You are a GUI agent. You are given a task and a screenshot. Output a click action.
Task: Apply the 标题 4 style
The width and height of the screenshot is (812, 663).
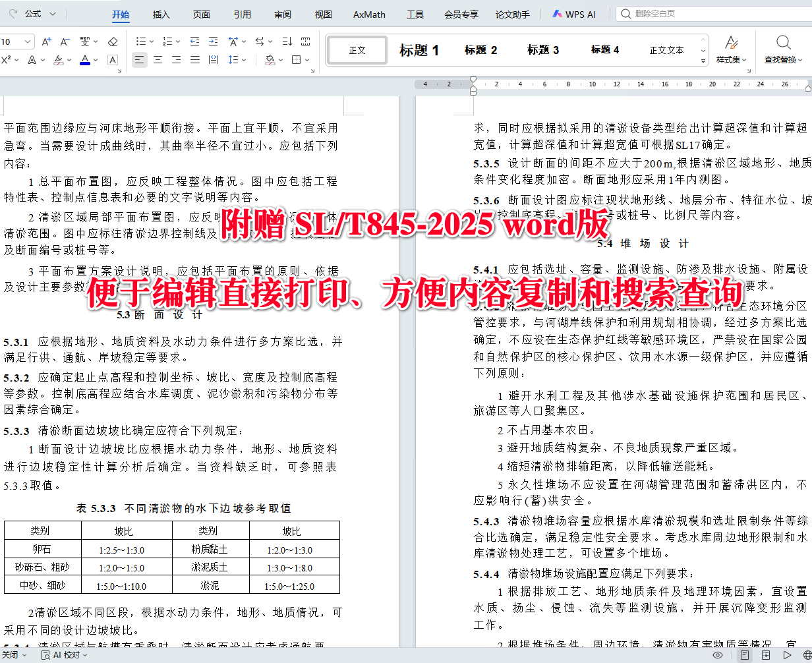pos(605,50)
